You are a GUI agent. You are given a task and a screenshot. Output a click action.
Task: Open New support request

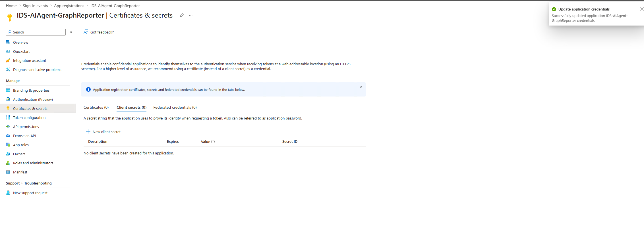(30, 193)
